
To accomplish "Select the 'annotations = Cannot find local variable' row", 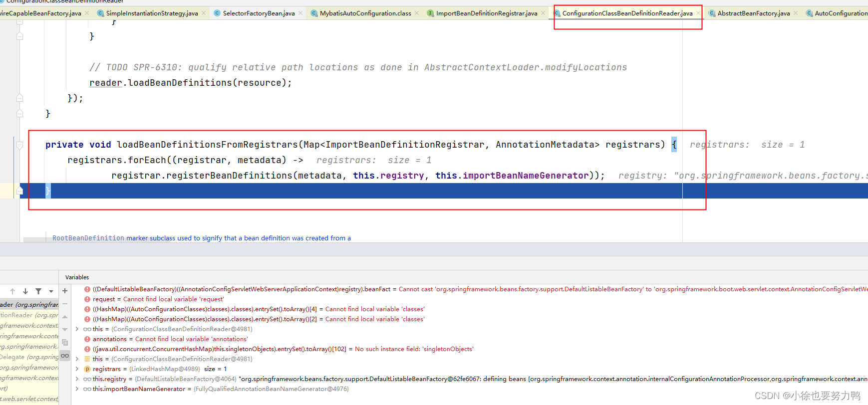I will [x=469, y=339].
